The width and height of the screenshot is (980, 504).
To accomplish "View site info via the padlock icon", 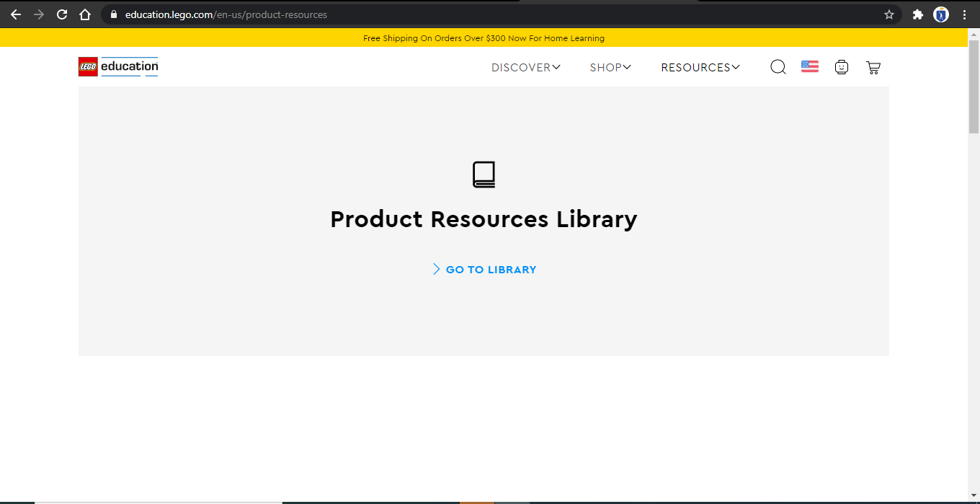I will click(113, 14).
